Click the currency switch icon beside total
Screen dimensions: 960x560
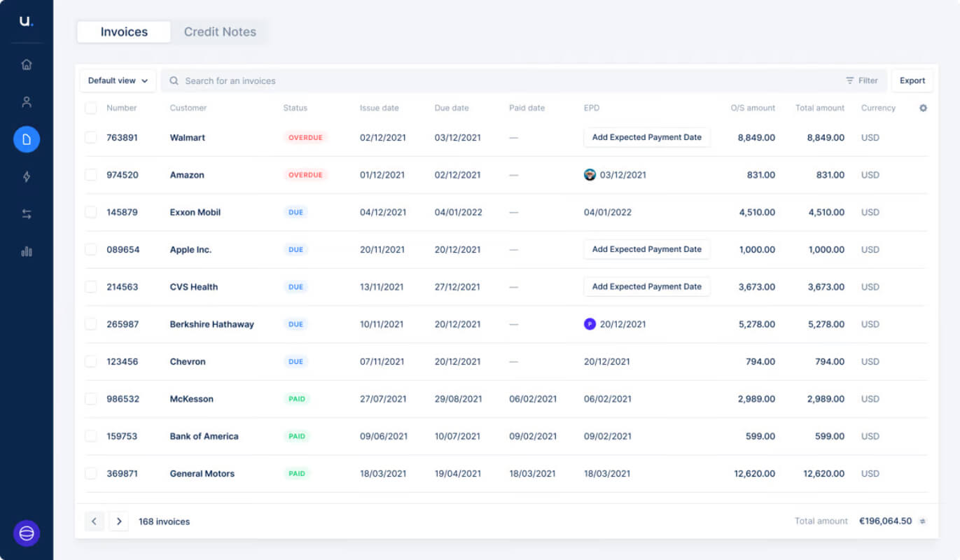pyautogui.click(x=922, y=521)
